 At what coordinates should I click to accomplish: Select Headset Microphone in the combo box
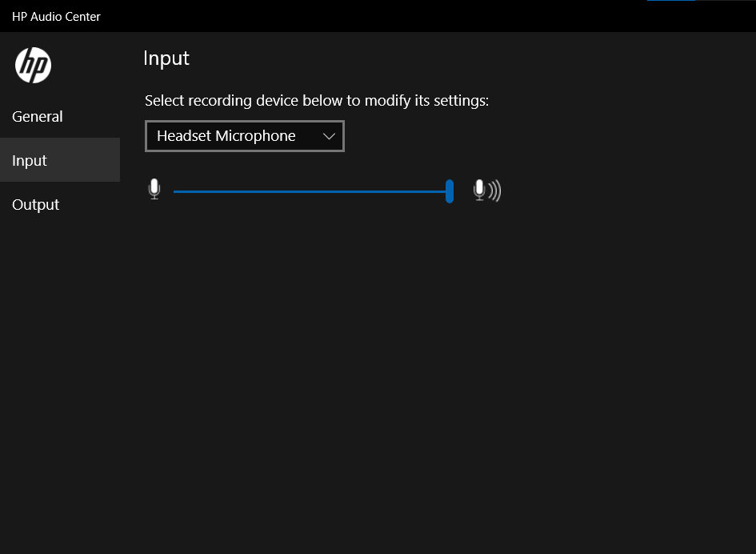click(226, 136)
